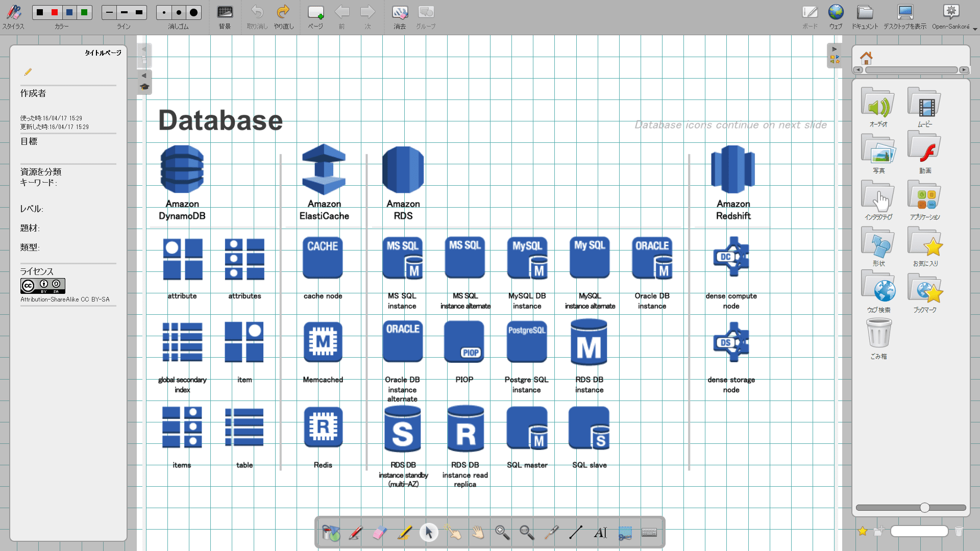Screen dimensions: 980x551
Task: Click the library breadcrumb scrollbar
Action: (x=911, y=70)
